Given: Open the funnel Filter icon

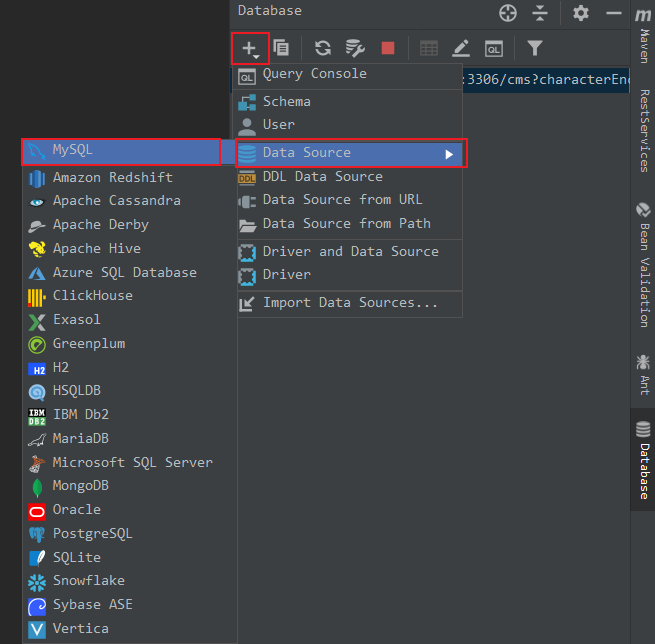Looking at the screenshot, I should tap(535, 48).
